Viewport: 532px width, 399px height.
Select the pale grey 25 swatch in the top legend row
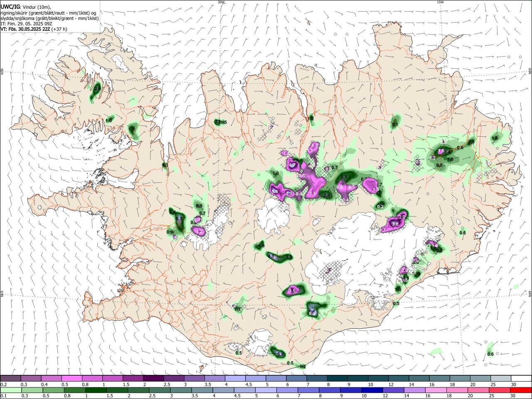tap(501, 378)
